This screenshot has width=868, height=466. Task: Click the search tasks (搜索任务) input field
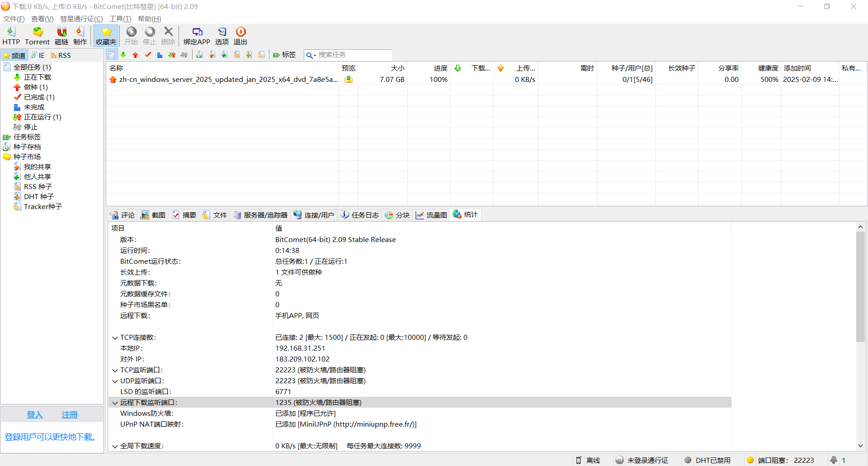354,55
